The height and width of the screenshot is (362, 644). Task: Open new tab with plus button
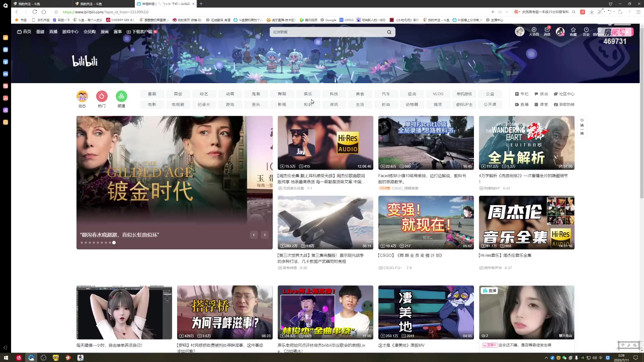[x=201, y=4]
